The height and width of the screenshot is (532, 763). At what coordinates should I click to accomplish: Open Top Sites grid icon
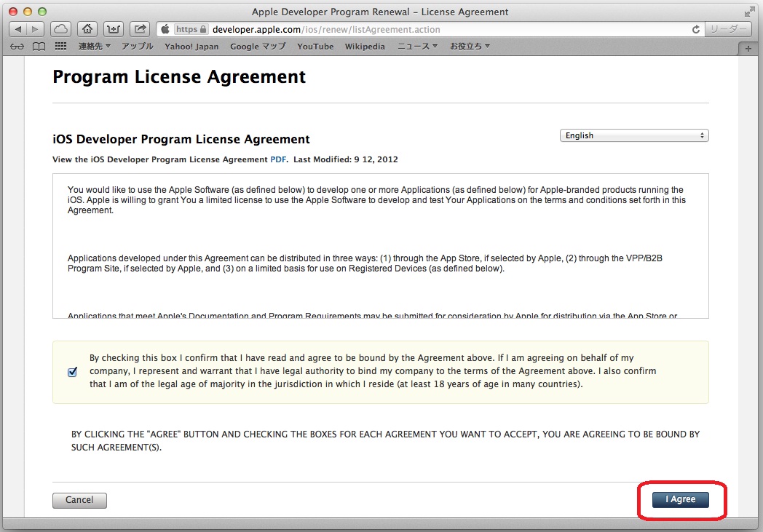pyautogui.click(x=60, y=47)
